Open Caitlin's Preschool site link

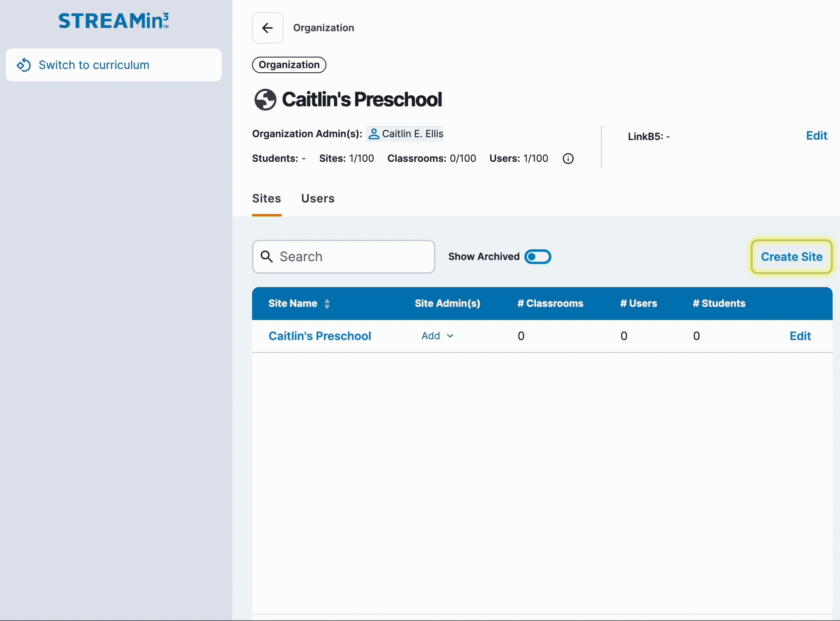tap(320, 336)
